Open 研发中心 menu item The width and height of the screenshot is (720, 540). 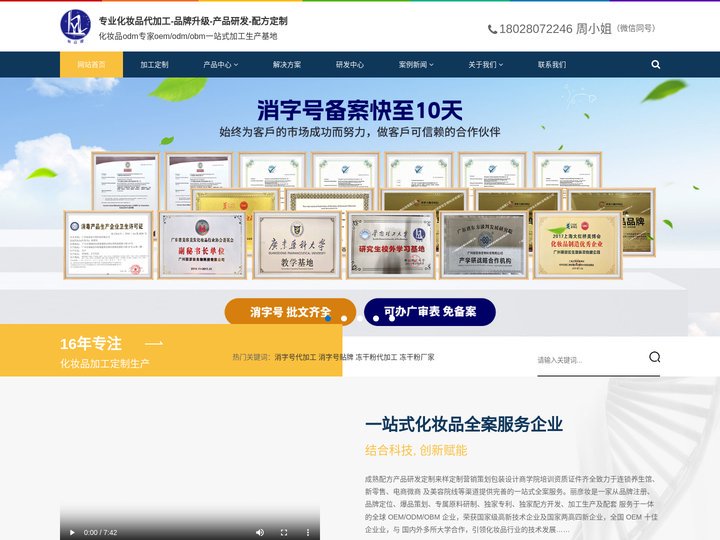point(350,65)
